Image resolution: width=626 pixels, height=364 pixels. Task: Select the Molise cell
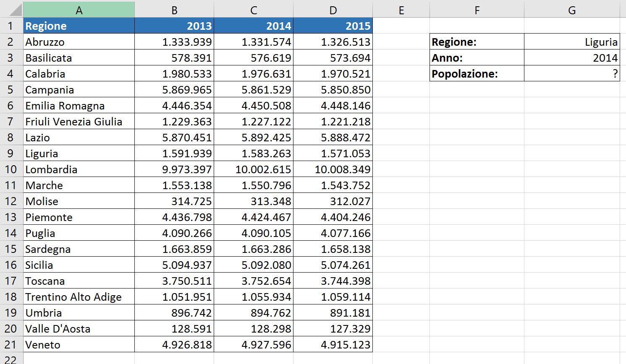point(79,201)
